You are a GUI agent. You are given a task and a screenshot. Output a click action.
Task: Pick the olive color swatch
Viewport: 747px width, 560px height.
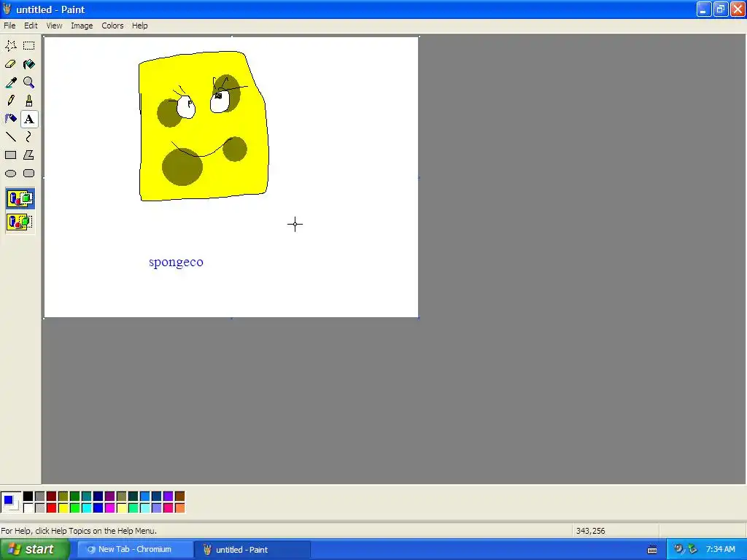pyautogui.click(x=63, y=497)
